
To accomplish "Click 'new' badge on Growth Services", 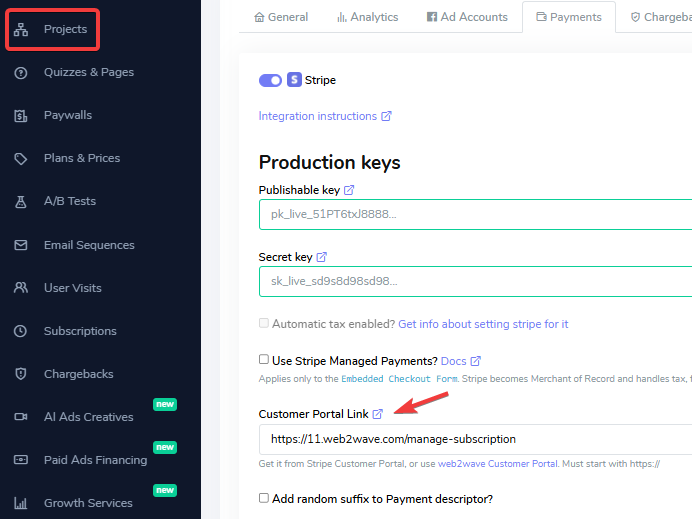I will (x=165, y=490).
